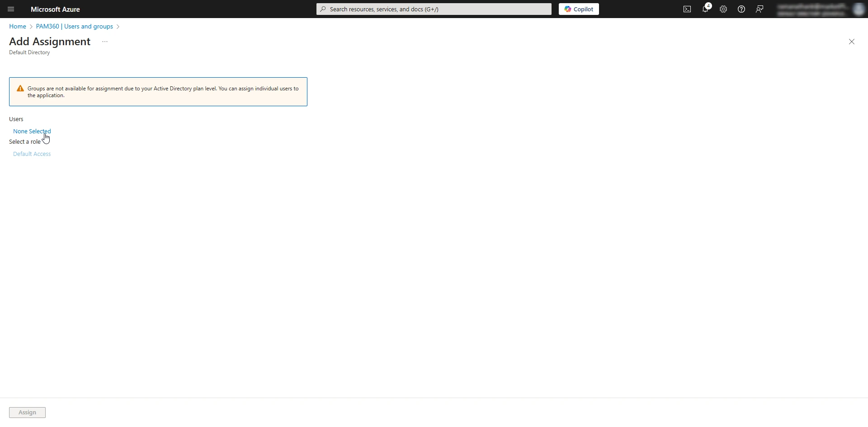Click the Assign button
The width and height of the screenshot is (868, 427).
coord(27,412)
